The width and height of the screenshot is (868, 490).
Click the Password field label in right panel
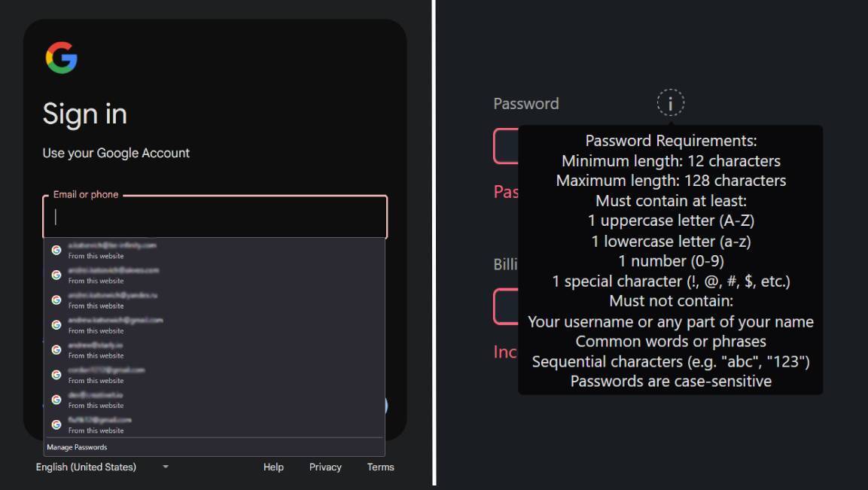[526, 104]
